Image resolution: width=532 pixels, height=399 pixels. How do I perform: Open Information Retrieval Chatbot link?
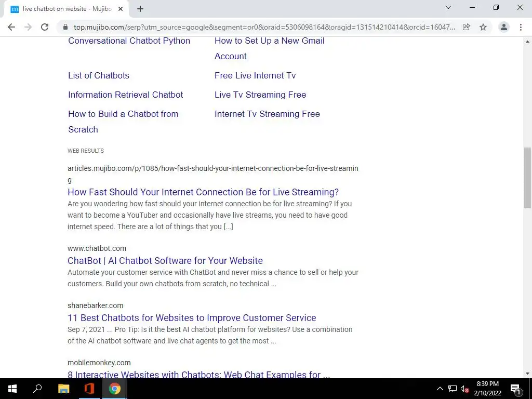pyautogui.click(x=126, y=95)
